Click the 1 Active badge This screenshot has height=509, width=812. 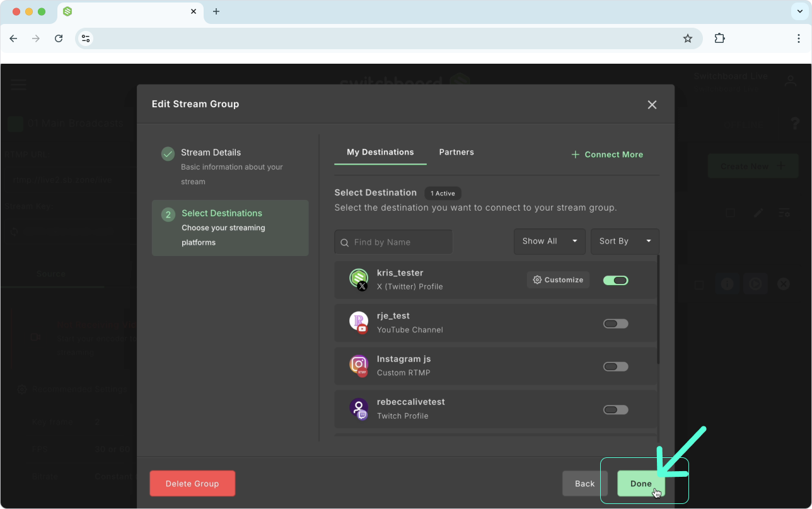[x=443, y=193]
